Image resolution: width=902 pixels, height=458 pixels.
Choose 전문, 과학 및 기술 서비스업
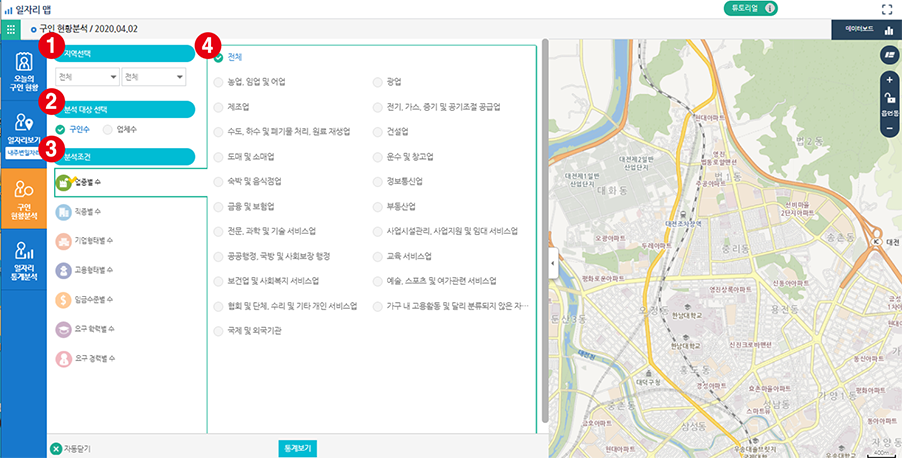click(265, 231)
